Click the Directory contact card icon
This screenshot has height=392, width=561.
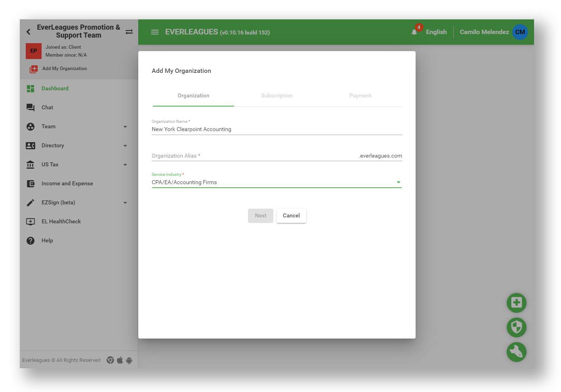coord(31,146)
